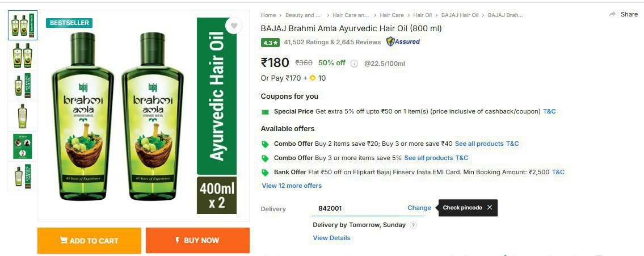Click the Bank Offer green tag icon
This screenshot has height=256, width=644.
pyautogui.click(x=265, y=173)
